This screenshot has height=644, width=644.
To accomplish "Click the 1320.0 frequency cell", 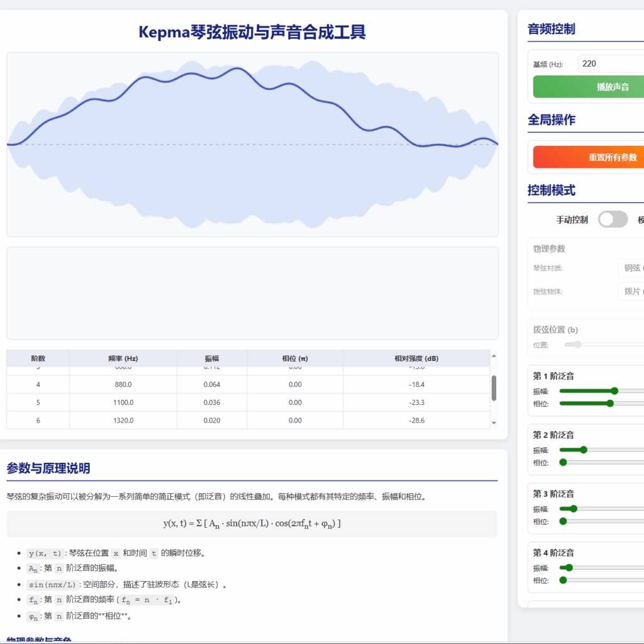I will click(123, 420).
